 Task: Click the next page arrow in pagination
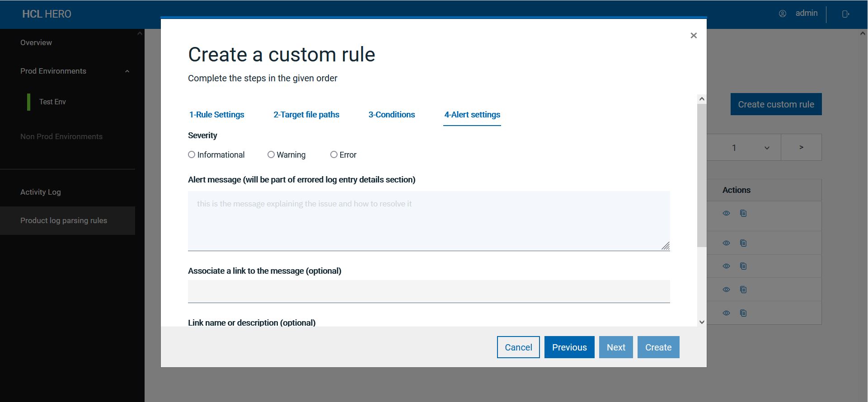tap(801, 147)
